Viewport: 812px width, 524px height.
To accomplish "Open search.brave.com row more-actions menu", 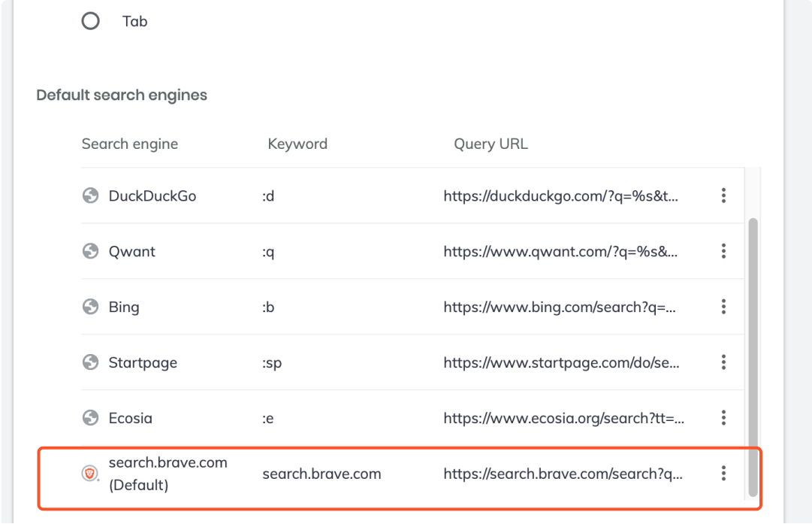I will click(x=723, y=473).
